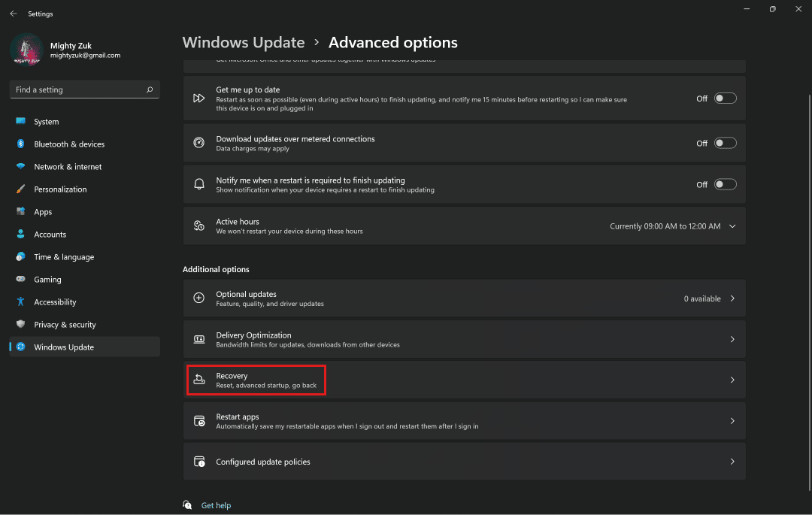Select Time & language in sidebar
The image size is (812, 515).
85,256
